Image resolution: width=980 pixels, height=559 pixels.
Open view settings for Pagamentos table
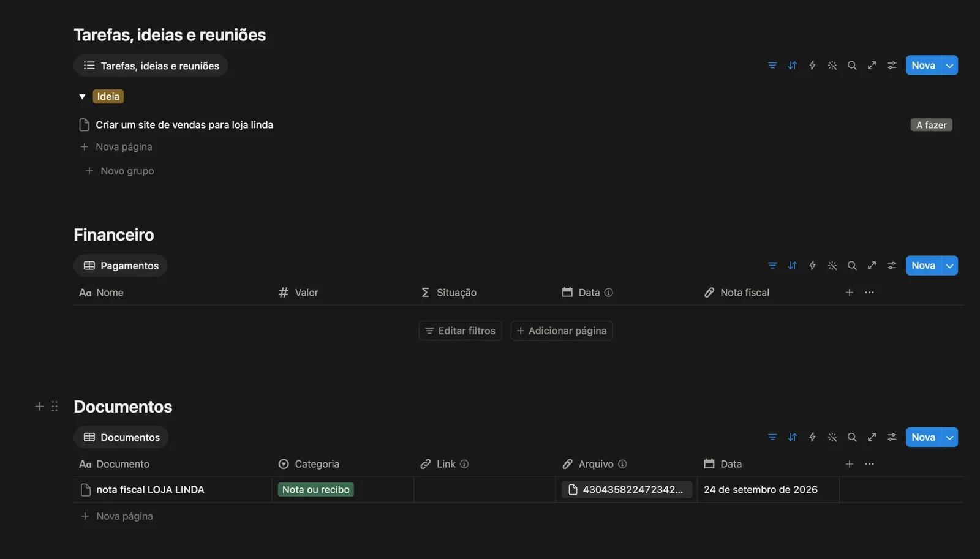point(892,266)
